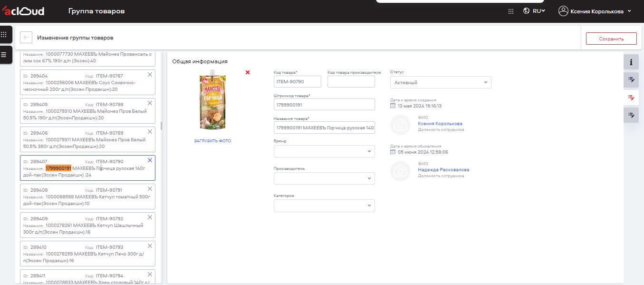Image resolution: width=644 pixels, height=285 pixels.
Task: Remove item ITEM-90789 from the list
Action: pos(150,132)
